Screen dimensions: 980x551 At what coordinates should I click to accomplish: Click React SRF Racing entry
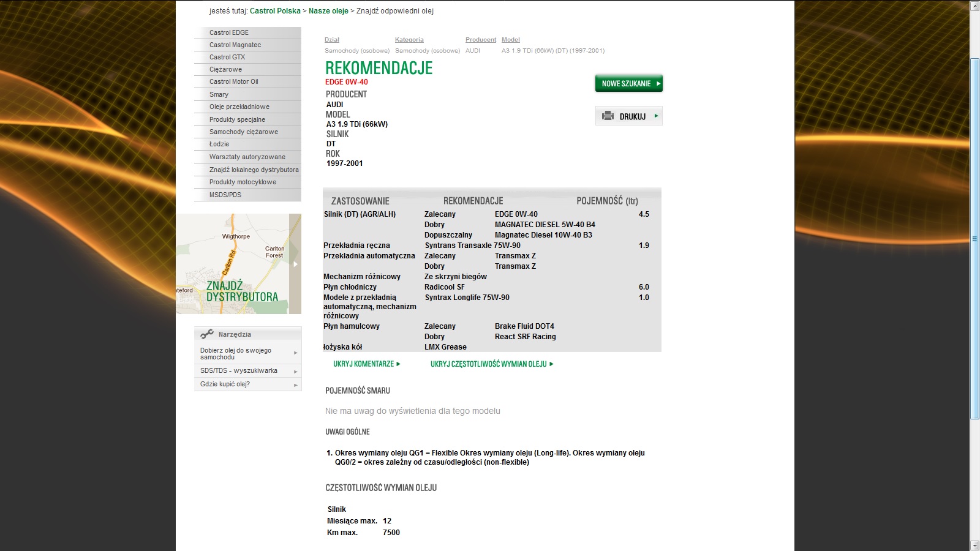click(x=526, y=337)
